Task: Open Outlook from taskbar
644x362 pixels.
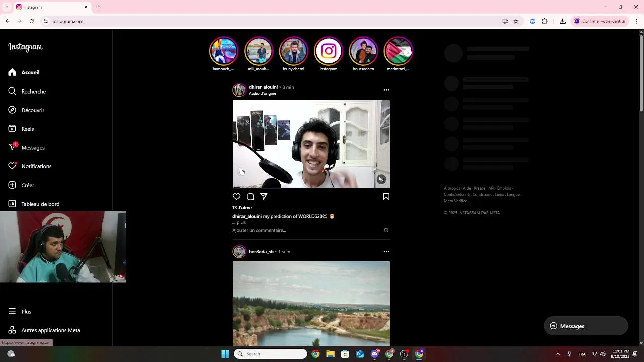Action: (x=360, y=354)
